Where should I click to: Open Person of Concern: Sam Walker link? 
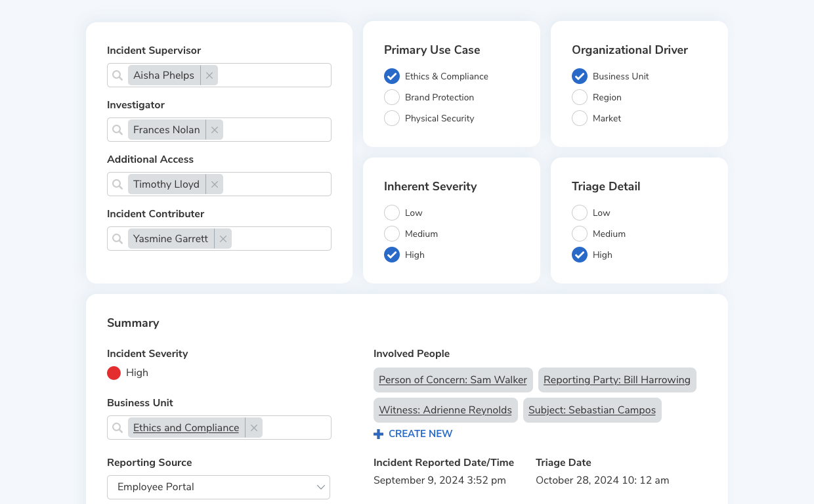452,380
